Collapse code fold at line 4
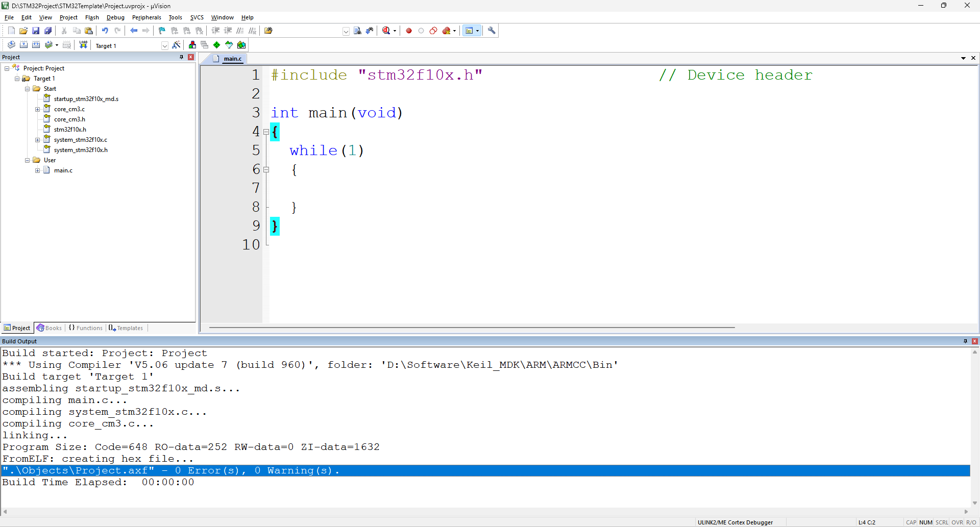Image resolution: width=980 pixels, height=527 pixels. 266,132
